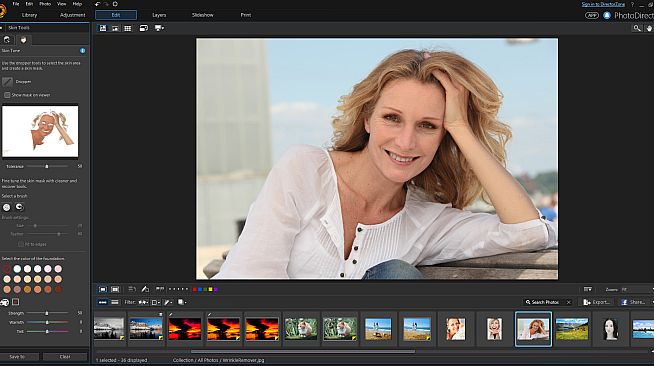Adjust the Warmth slider
Viewport: 654px width, 366px height.
click(x=47, y=322)
